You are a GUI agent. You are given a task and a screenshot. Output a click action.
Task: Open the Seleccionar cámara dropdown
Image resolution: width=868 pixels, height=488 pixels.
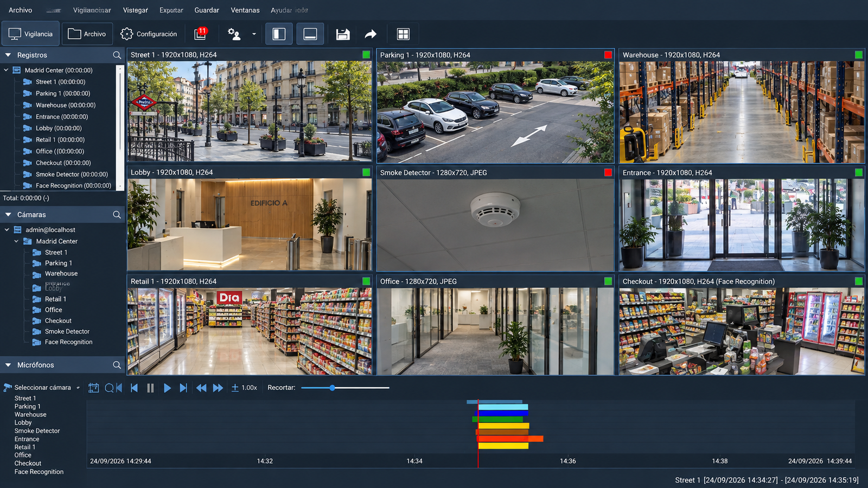[42, 388]
